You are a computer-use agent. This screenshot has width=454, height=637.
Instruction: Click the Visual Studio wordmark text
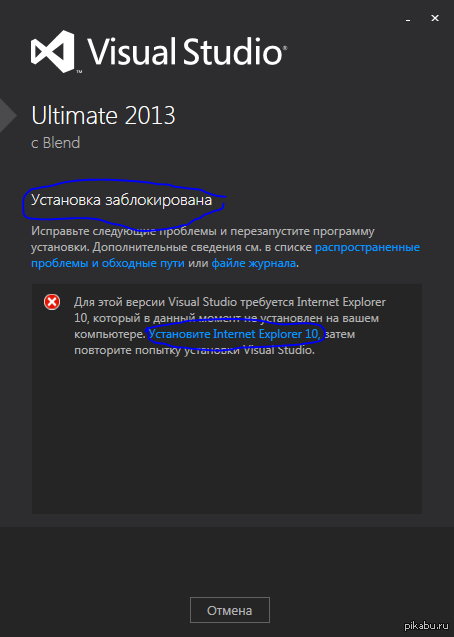point(188,52)
